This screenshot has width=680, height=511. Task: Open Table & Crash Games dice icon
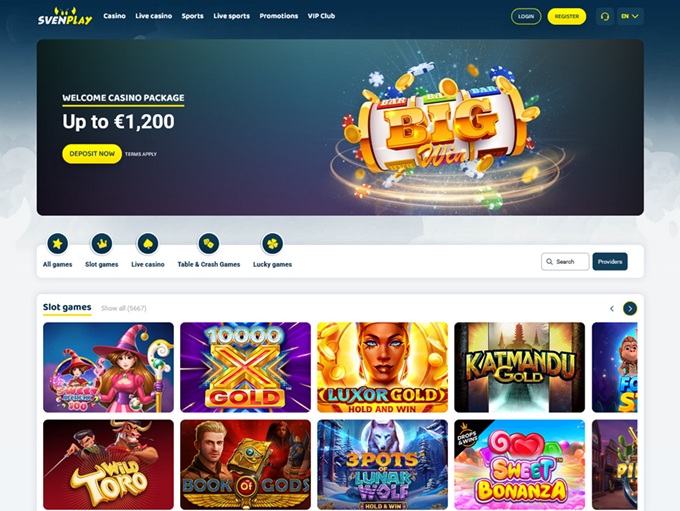tap(209, 243)
